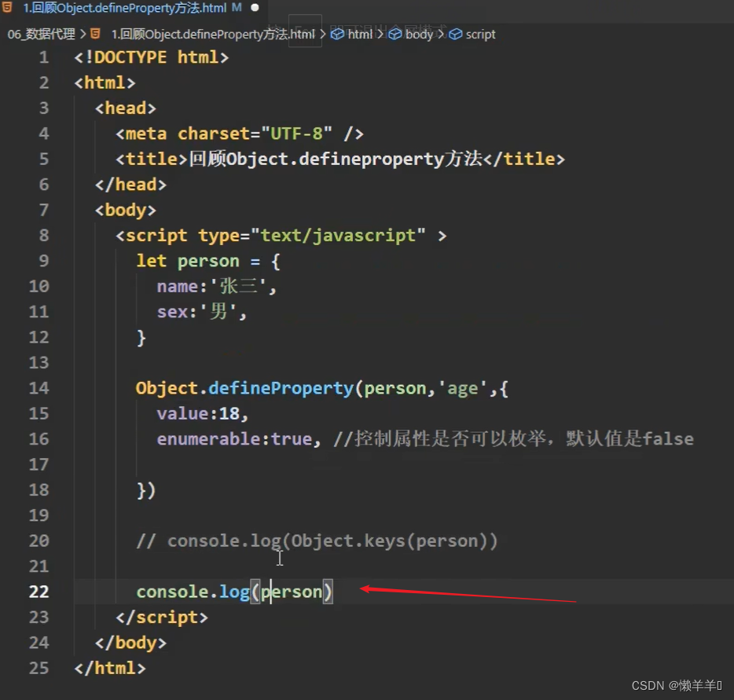
Task: Click the name property value '张三'
Action: tap(238, 286)
